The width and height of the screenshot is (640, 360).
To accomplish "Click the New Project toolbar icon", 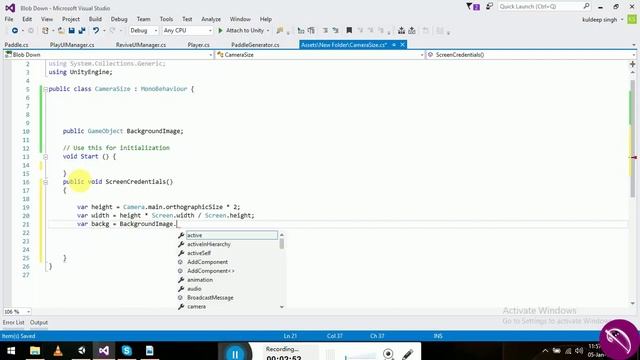I will click(x=45, y=31).
